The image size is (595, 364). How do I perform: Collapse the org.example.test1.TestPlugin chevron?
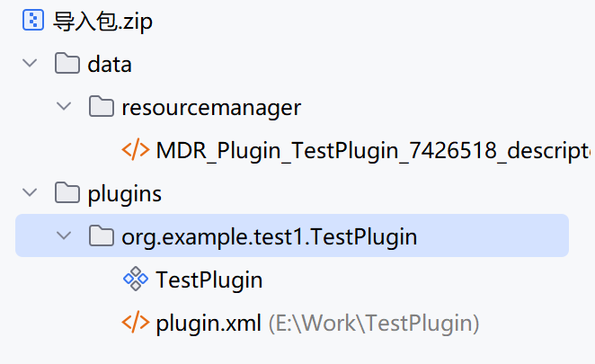point(64,235)
